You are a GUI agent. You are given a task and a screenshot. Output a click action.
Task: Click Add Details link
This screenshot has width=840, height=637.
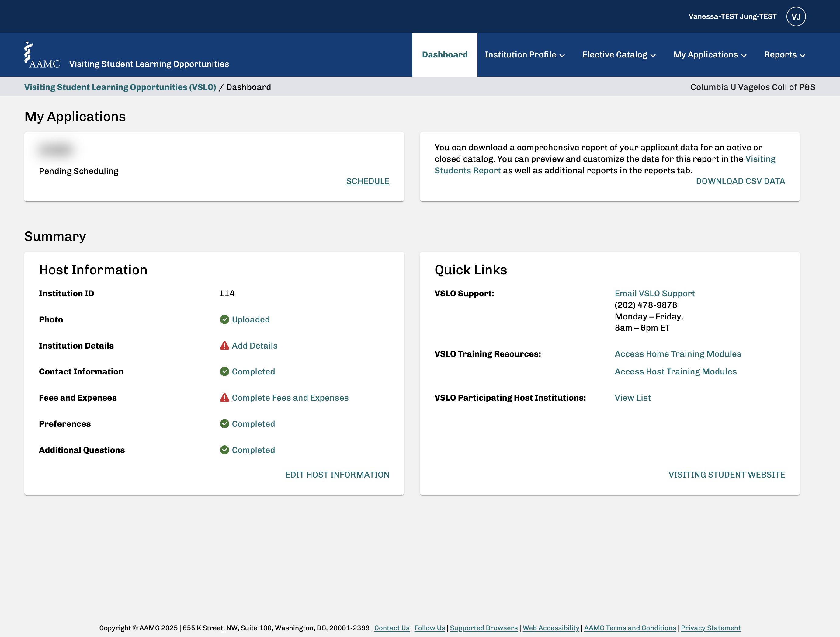click(255, 346)
